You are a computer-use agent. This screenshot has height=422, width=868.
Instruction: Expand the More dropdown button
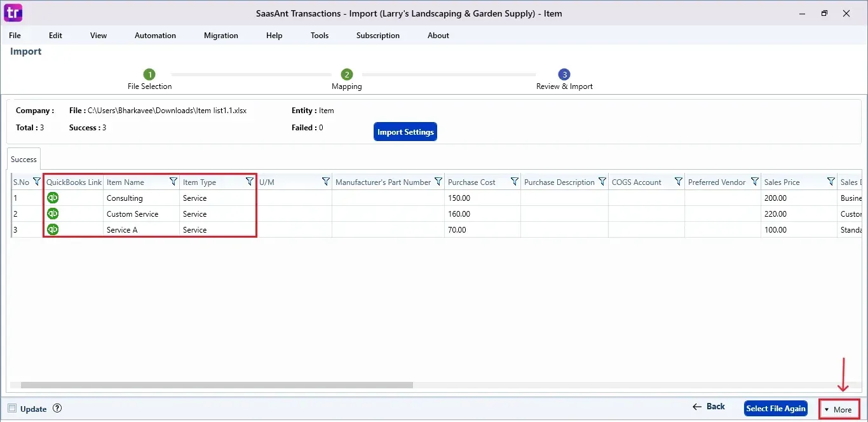coord(839,409)
